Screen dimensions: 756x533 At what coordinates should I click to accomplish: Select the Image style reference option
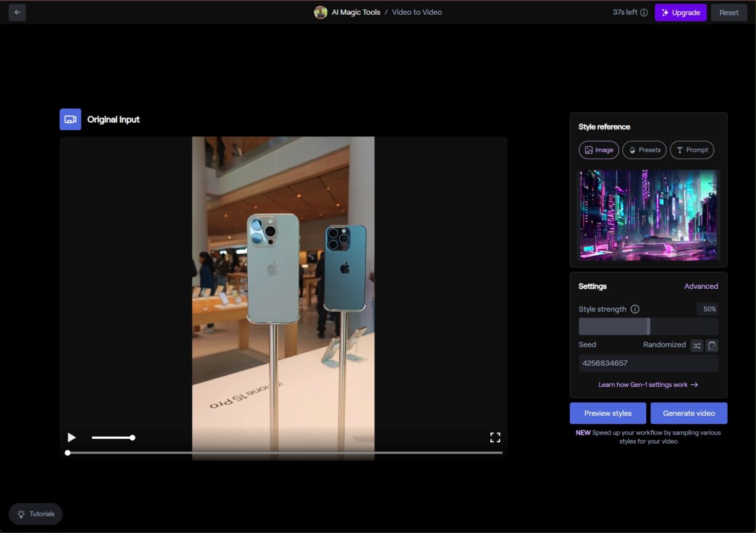point(598,149)
